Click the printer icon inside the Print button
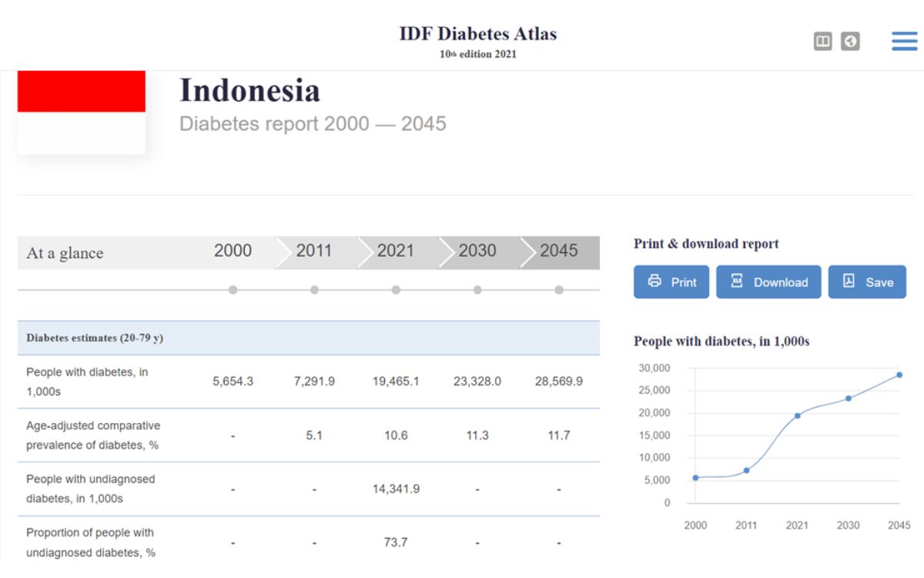The height and width of the screenshot is (578, 924). click(x=653, y=281)
